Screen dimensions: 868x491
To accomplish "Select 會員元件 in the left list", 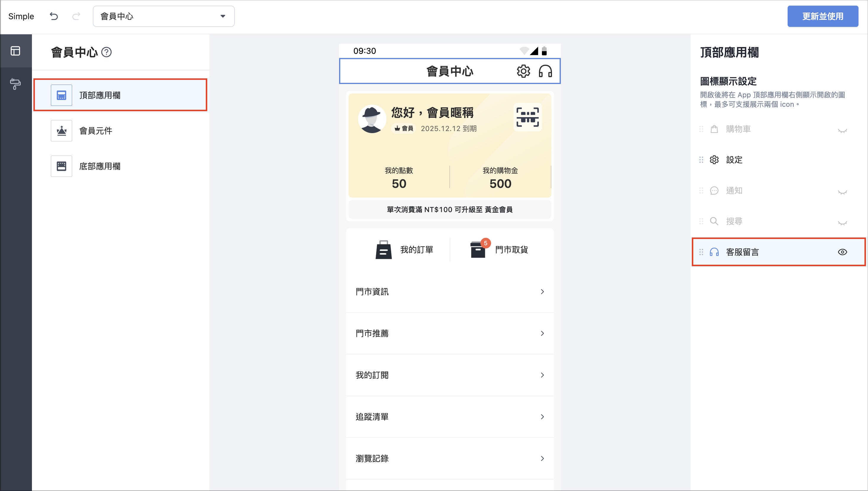I will pos(120,130).
